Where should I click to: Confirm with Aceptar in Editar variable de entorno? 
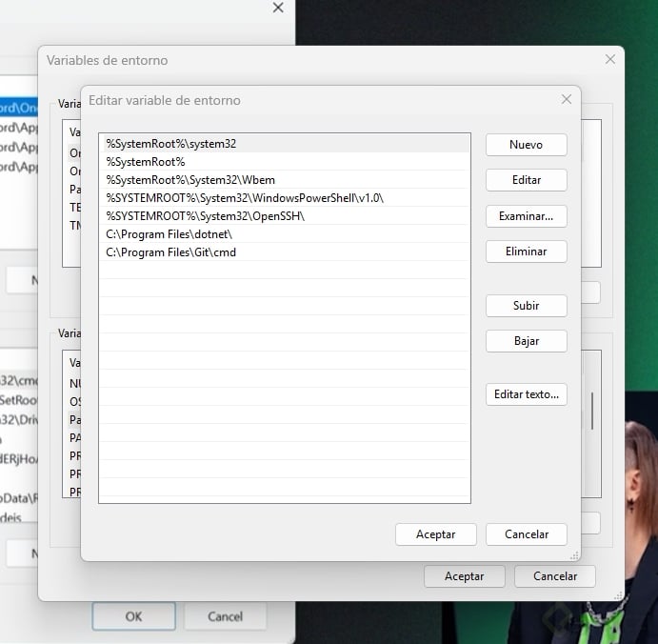[x=435, y=534]
